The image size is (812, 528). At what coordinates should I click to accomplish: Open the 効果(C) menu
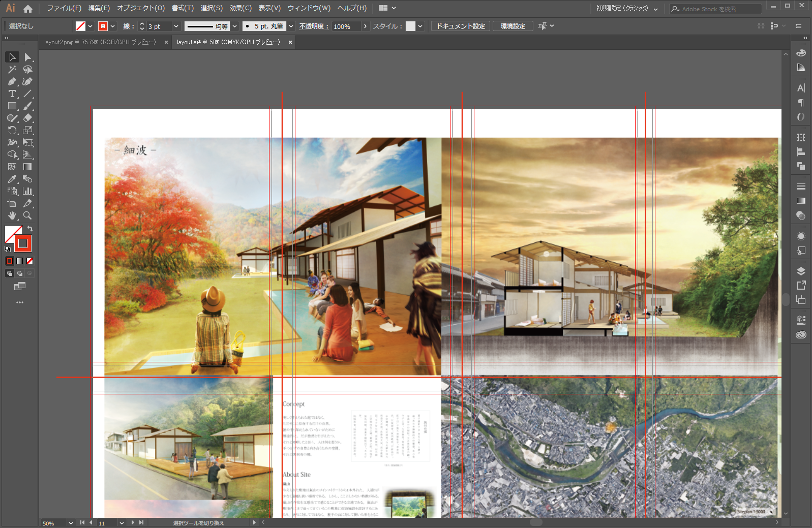(240, 8)
